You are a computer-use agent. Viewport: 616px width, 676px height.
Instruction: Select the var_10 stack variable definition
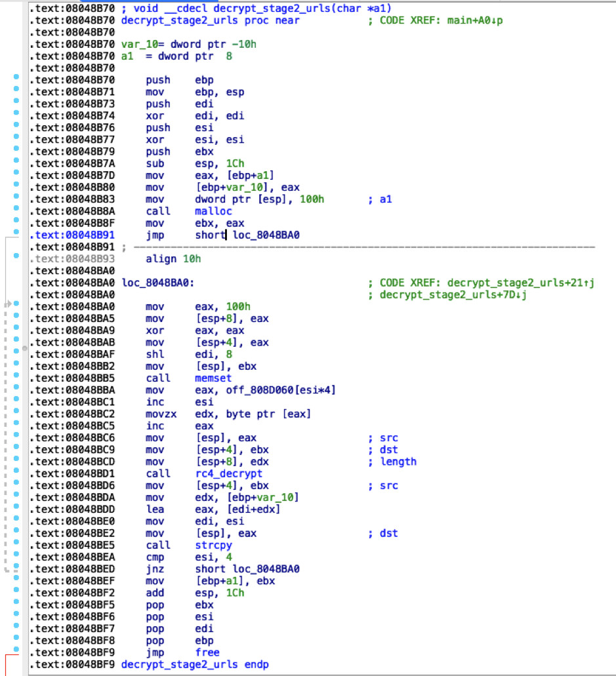[188, 44]
